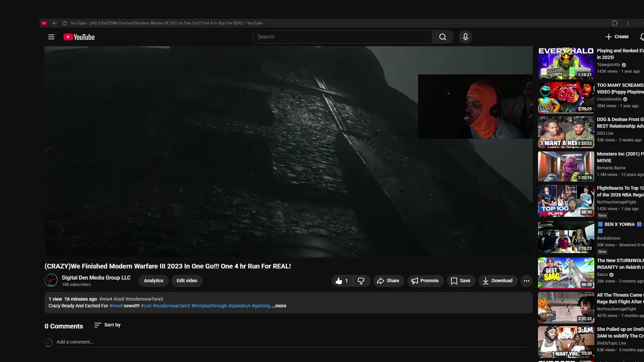Open the Create menu

[x=617, y=37]
